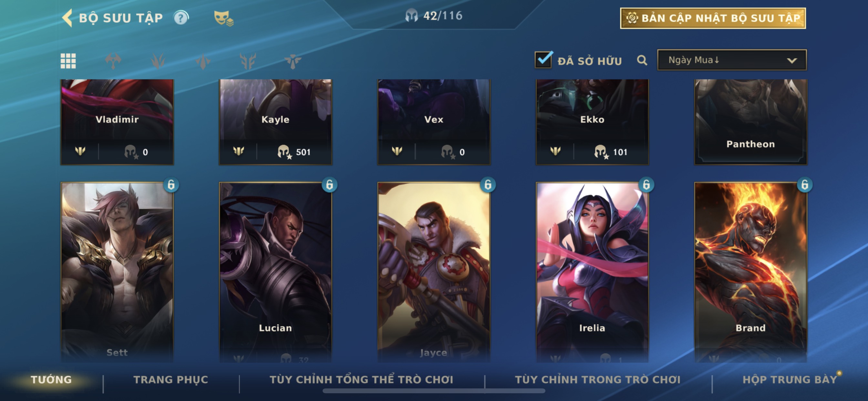Filter by the third role emblem icon
This screenshot has width=868, height=401.
[203, 61]
